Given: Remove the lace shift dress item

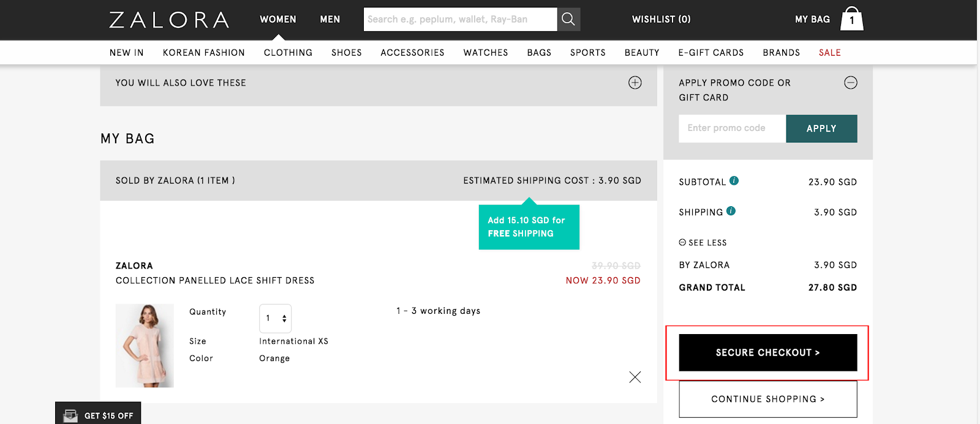Looking at the screenshot, I should pos(635,377).
